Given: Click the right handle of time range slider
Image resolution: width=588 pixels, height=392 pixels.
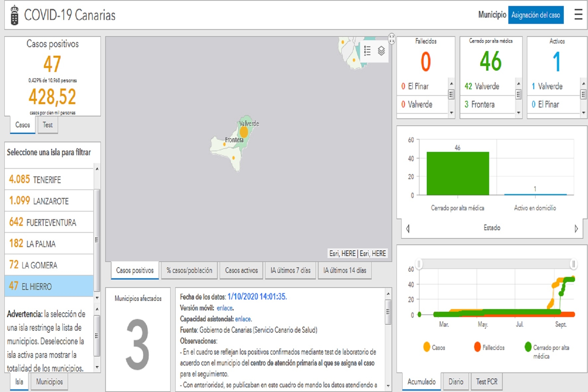Looking at the screenshot, I should pos(573,264).
